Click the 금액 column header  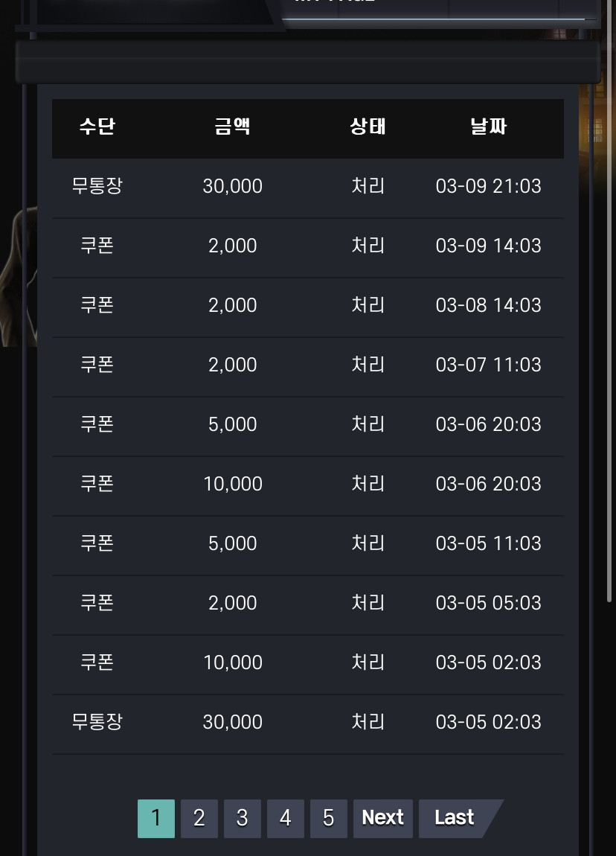232,127
